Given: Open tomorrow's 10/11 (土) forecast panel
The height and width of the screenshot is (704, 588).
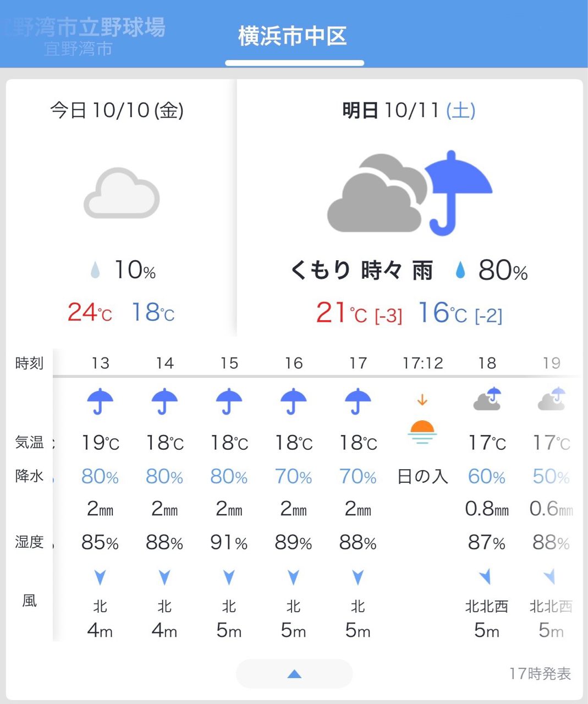Looking at the screenshot, I should click(x=409, y=110).
